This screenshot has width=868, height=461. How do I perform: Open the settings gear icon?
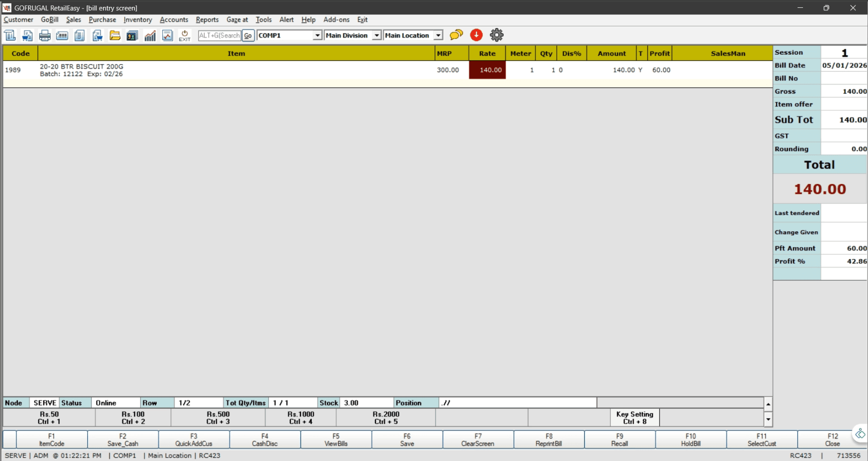(x=497, y=35)
